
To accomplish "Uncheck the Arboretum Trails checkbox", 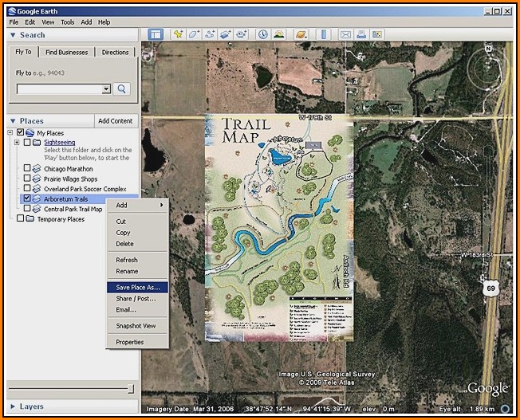I will tap(28, 198).
